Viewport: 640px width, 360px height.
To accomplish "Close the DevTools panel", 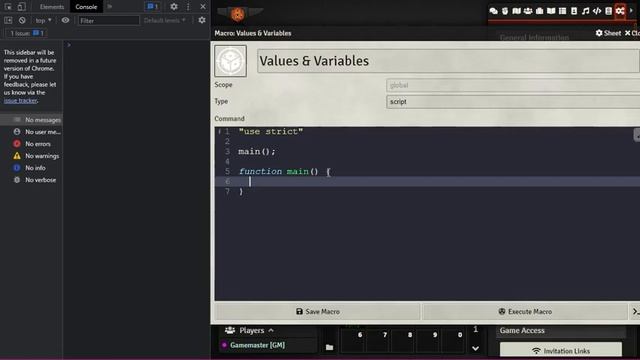I will pos(203,7).
